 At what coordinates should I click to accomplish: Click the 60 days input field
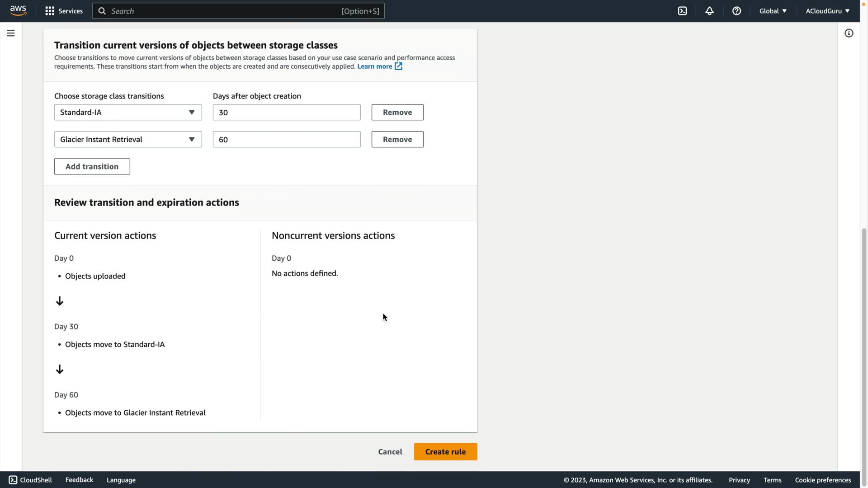point(286,139)
